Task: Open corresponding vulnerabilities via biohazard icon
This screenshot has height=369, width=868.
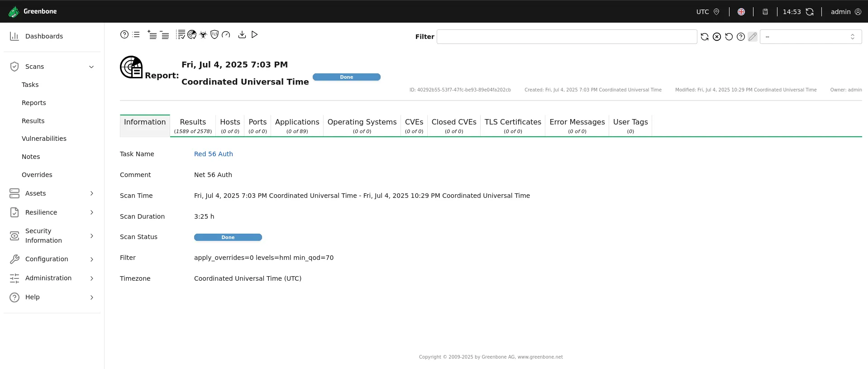Action: (x=203, y=34)
